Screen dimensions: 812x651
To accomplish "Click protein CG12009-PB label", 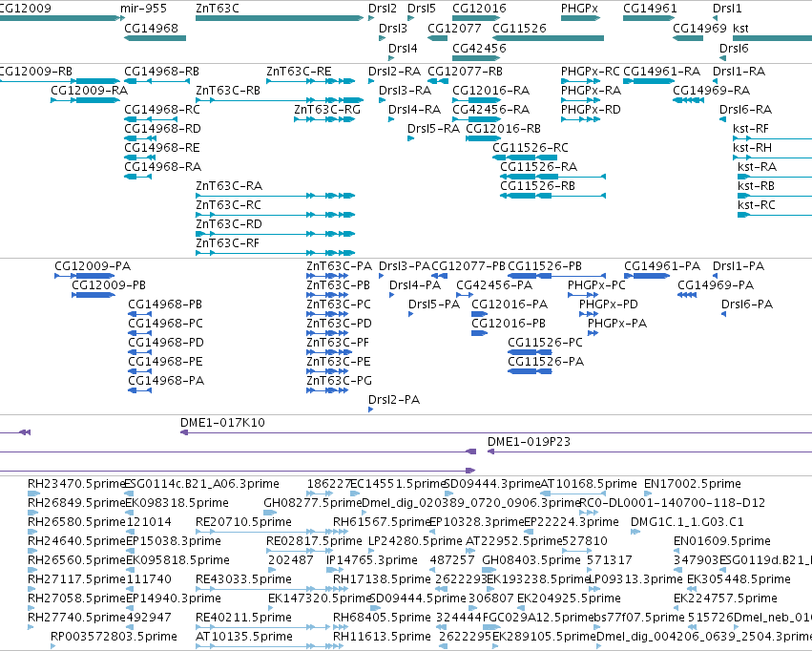I will pyautogui.click(x=109, y=284).
